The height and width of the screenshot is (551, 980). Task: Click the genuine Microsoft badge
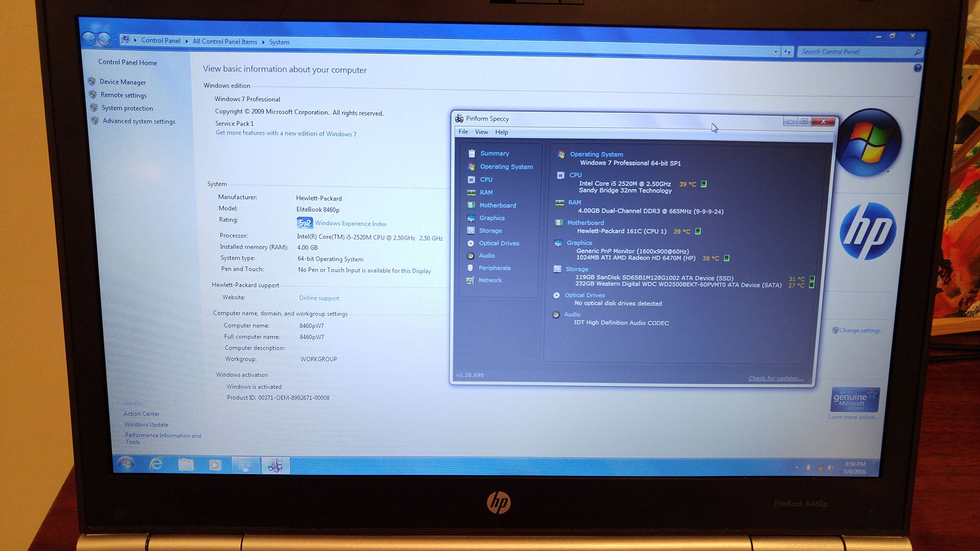(x=855, y=399)
